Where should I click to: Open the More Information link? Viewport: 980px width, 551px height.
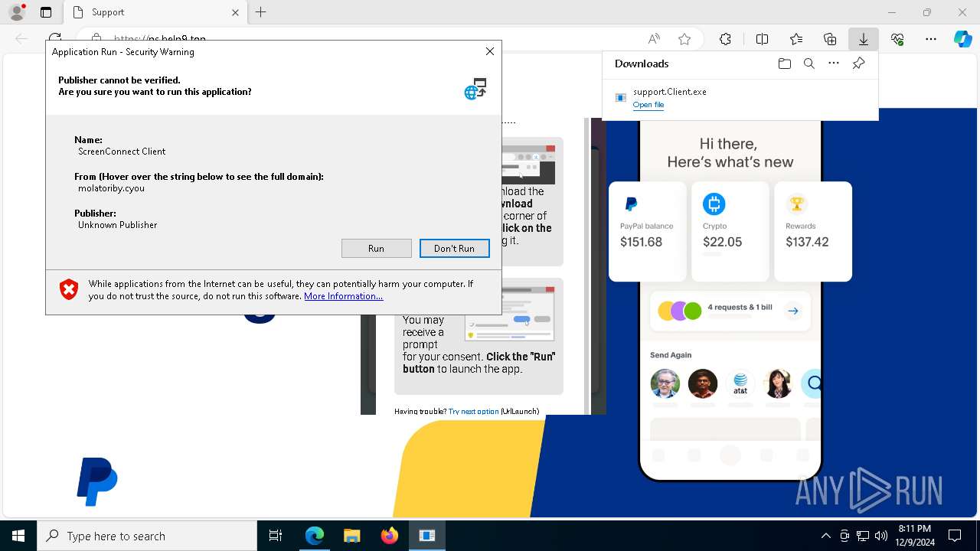(343, 296)
